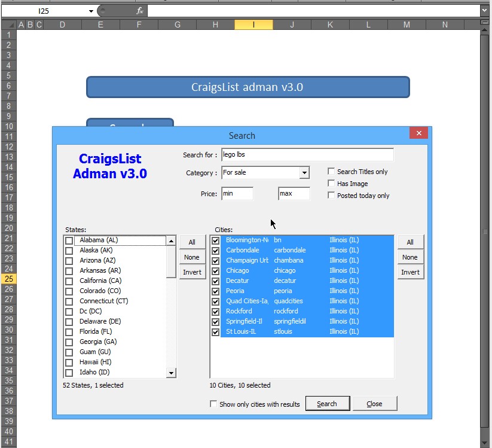
Task: Uncheck the St Louis-IL city checkbox
Action: pyautogui.click(x=216, y=332)
